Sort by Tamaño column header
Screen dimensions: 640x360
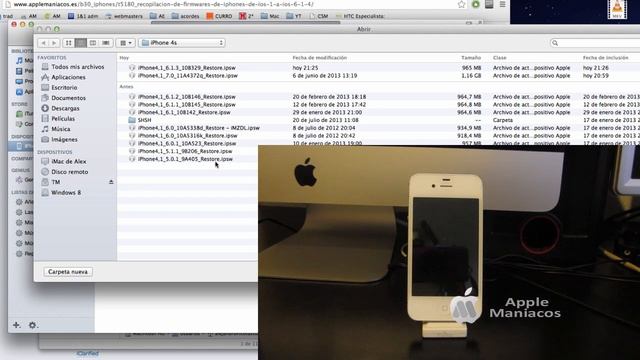tap(471, 58)
